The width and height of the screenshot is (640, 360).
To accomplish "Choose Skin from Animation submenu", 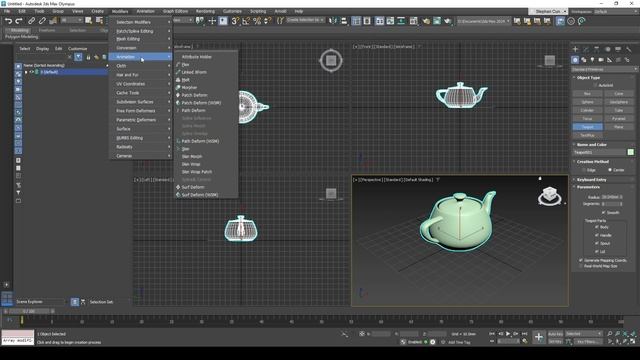I will pos(185,149).
